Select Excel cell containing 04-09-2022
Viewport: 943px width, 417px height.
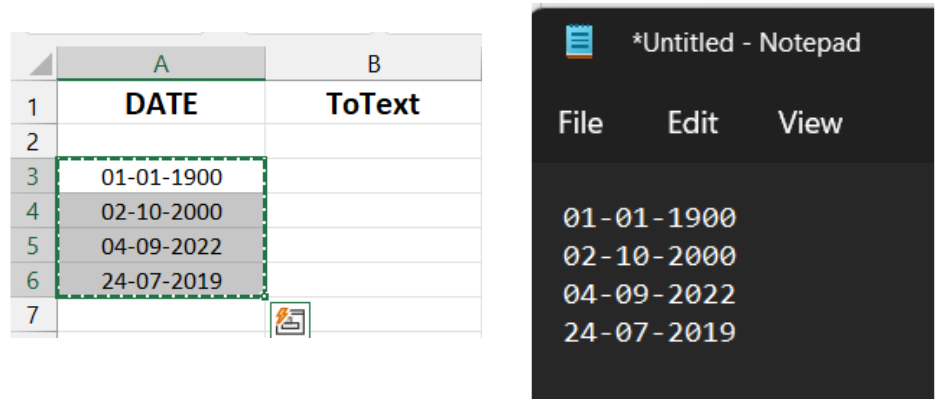(162, 246)
